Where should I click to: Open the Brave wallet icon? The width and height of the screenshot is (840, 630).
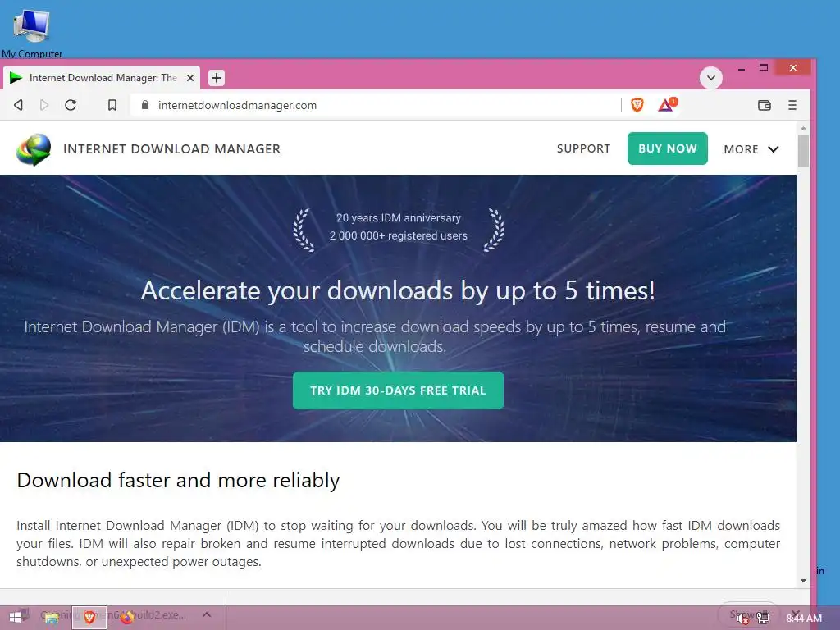point(765,105)
